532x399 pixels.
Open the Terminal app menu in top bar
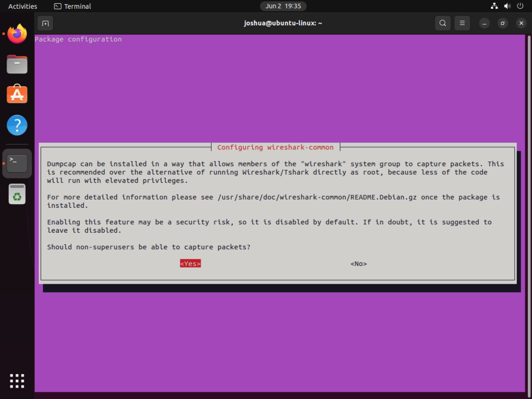pyautogui.click(x=73, y=6)
